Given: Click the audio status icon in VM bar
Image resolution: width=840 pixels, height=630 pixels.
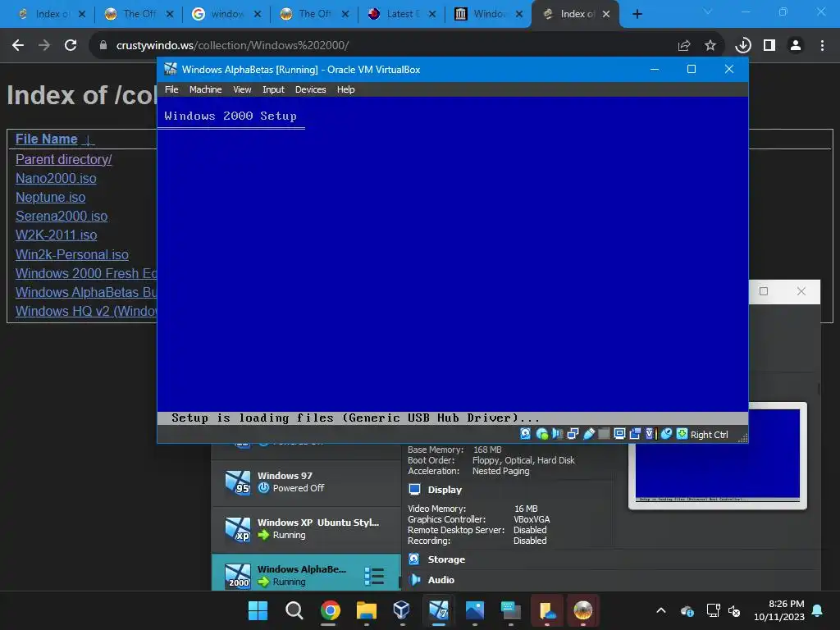Looking at the screenshot, I should 557,434.
